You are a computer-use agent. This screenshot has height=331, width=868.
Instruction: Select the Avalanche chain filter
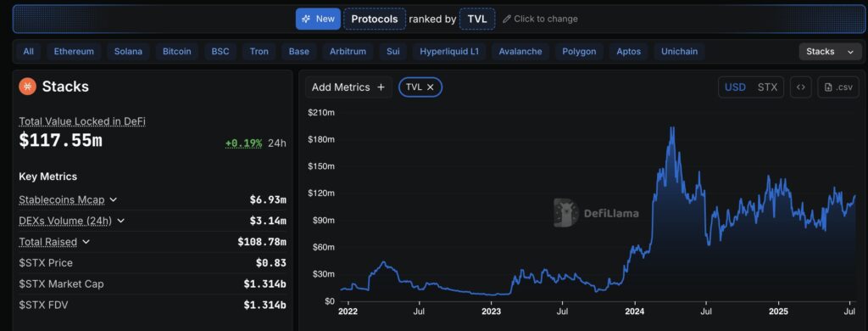tap(520, 52)
